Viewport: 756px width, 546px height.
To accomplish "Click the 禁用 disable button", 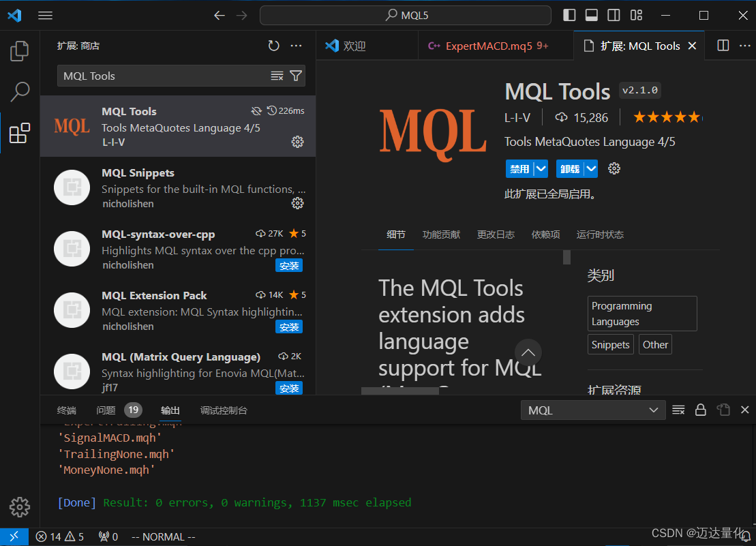I will pos(519,168).
